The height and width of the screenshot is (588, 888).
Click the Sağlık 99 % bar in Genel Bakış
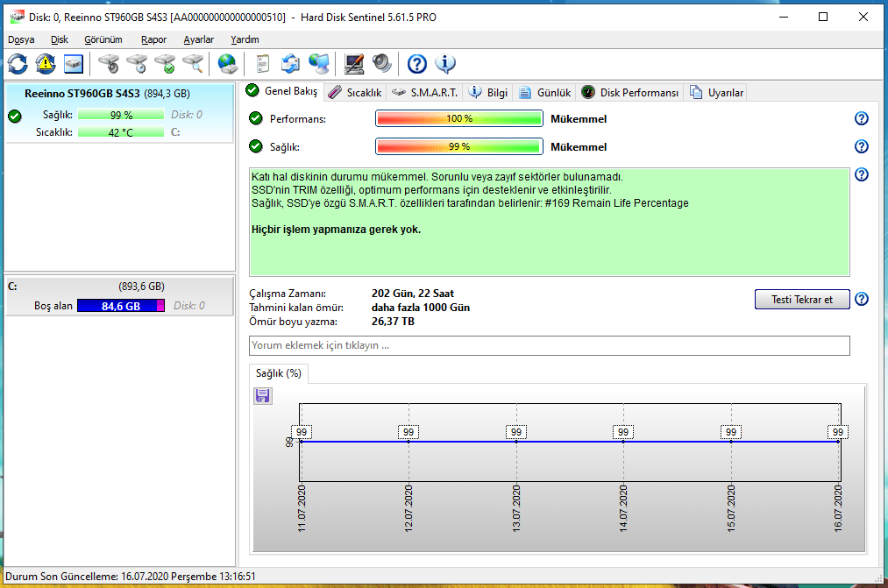(459, 146)
